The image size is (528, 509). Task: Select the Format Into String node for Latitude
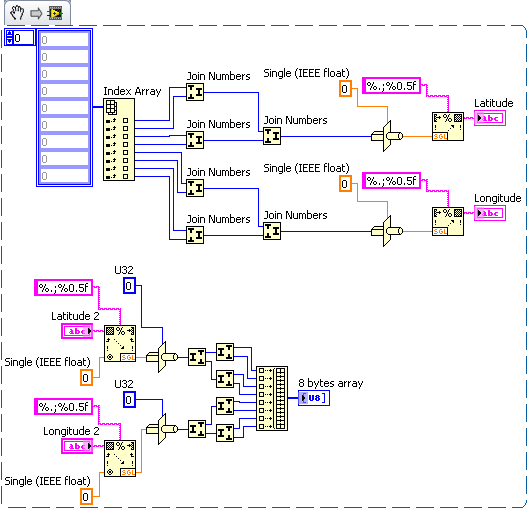point(448,126)
